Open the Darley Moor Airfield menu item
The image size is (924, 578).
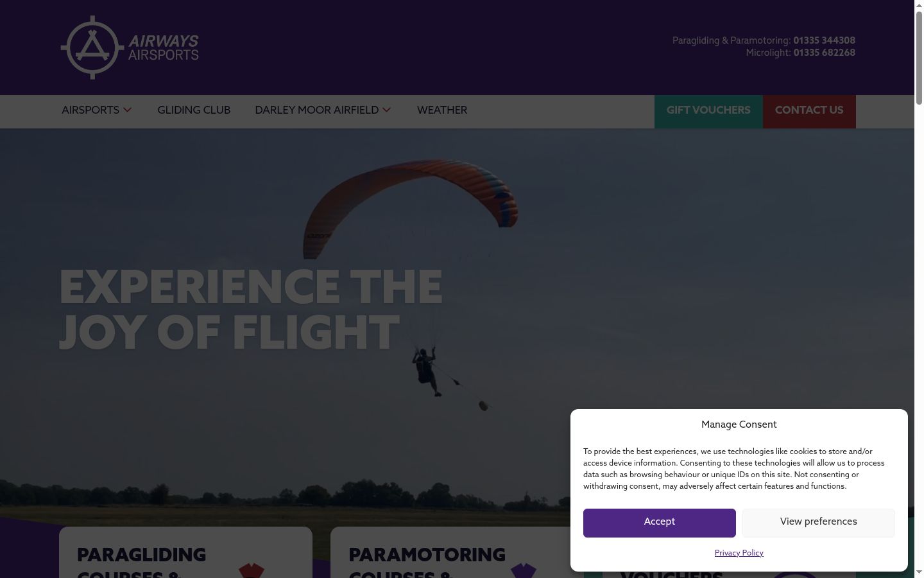point(317,110)
